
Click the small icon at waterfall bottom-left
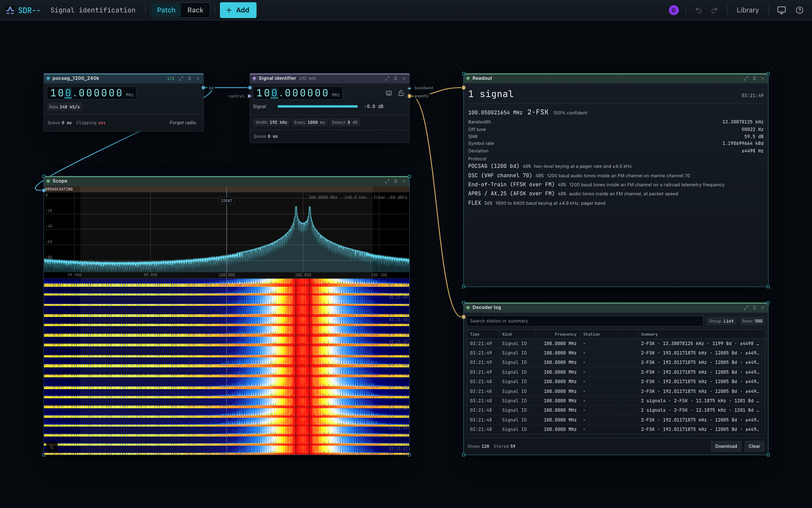pos(52,447)
